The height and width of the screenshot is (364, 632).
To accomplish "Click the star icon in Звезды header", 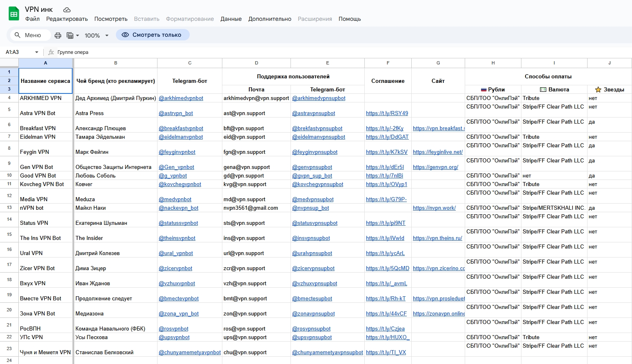I will [x=598, y=89].
